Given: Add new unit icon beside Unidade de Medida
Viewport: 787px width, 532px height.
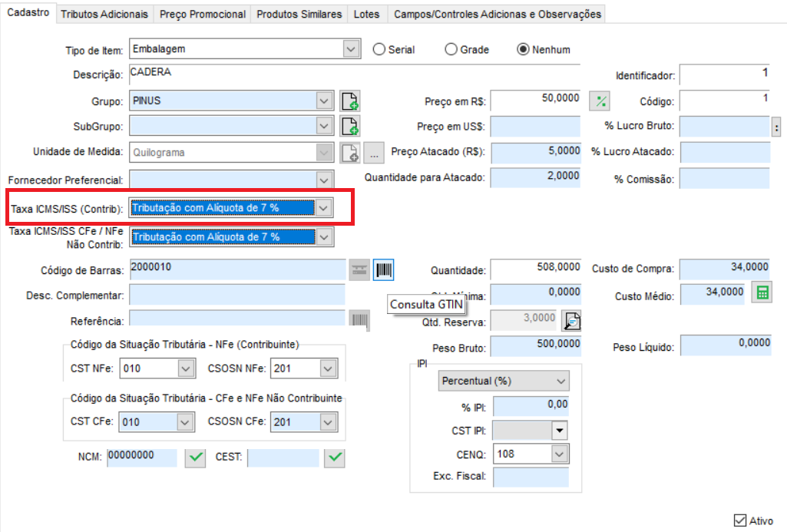Looking at the screenshot, I should (x=350, y=153).
